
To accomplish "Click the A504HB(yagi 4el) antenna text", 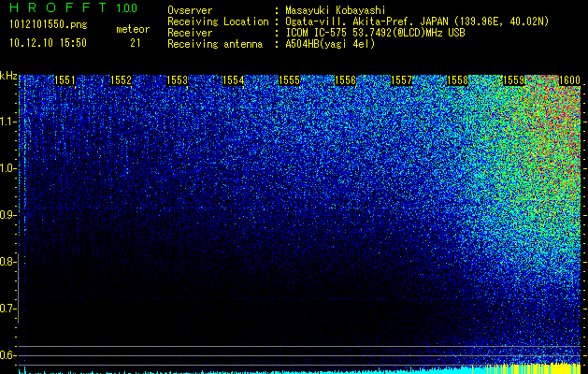I will tap(330, 44).
